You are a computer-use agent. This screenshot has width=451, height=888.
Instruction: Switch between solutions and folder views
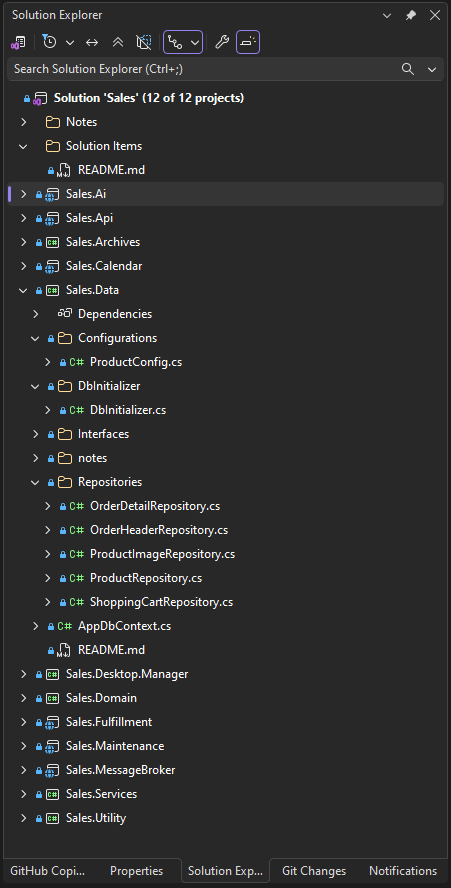tap(18, 42)
